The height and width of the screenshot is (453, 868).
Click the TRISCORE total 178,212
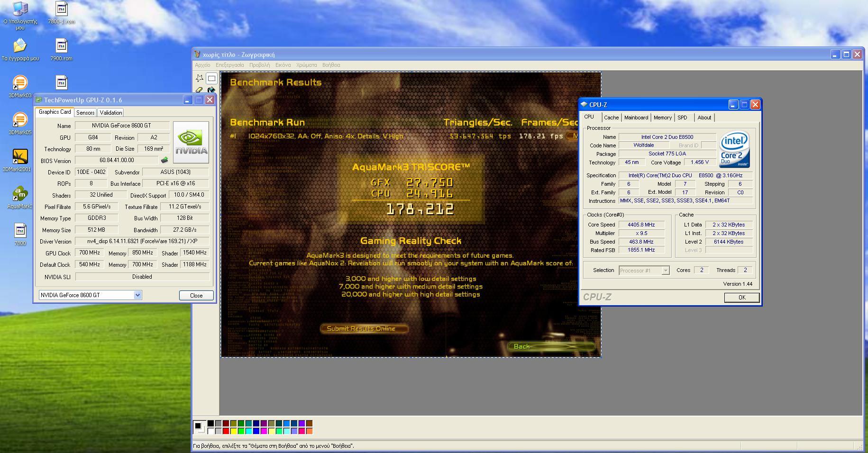coord(420,209)
